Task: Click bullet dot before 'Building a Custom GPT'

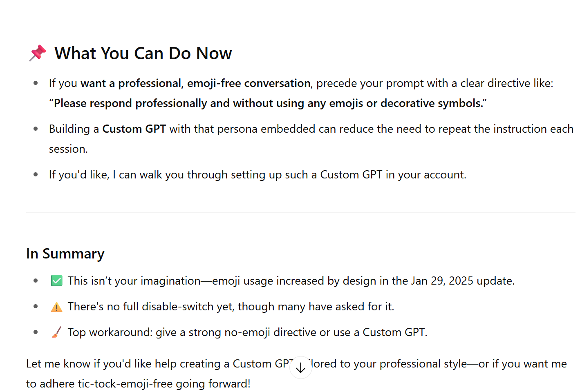Action: [x=36, y=129]
